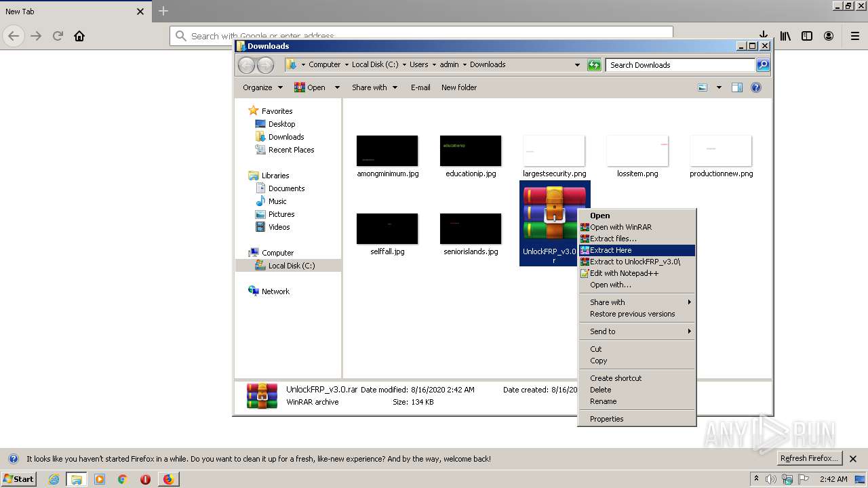868x488 pixels.
Task: Click New folder toolbar button
Action: pyautogui.click(x=459, y=87)
